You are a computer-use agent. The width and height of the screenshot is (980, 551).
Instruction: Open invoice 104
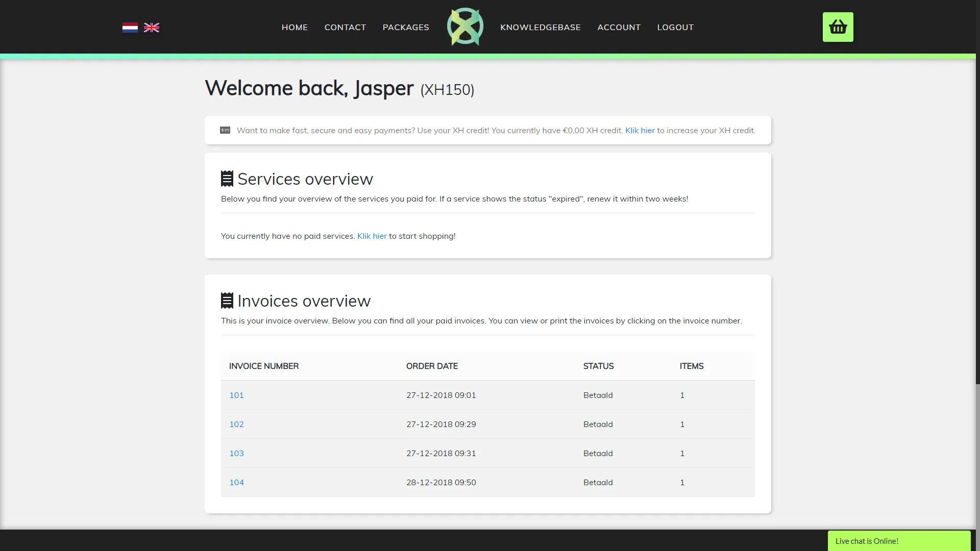click(236, 483)
